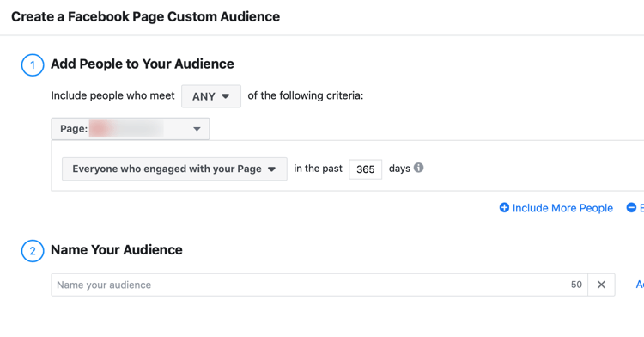Image resolution: width=644 pixels, height=337 pixels.
Task: Click the 50 character counter
Action: click(576, 285)
